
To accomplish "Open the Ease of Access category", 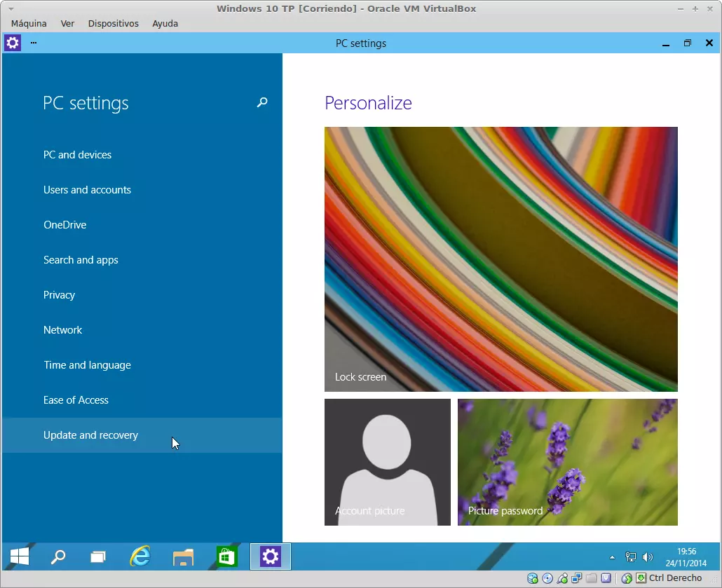I will coord(76,400).
